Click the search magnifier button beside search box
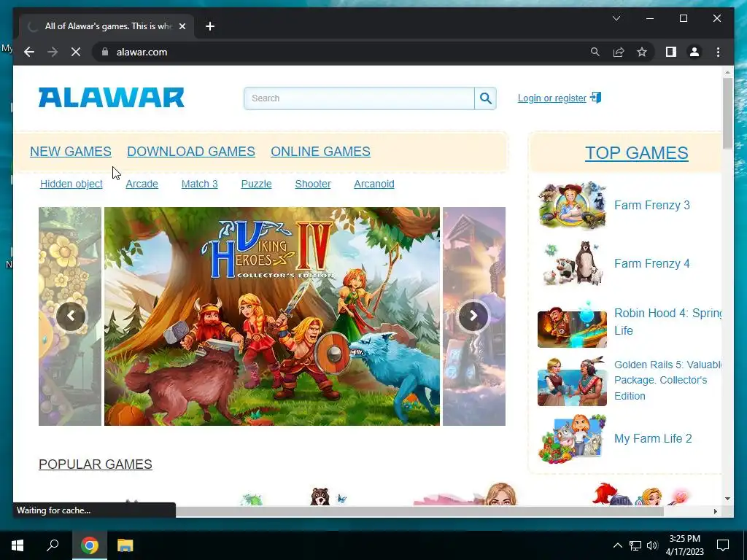 click(x=485, y=98)
